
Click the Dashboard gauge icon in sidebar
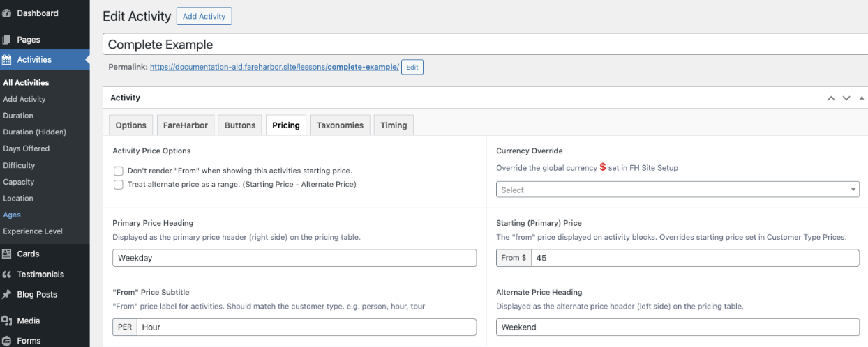(6, 13)
